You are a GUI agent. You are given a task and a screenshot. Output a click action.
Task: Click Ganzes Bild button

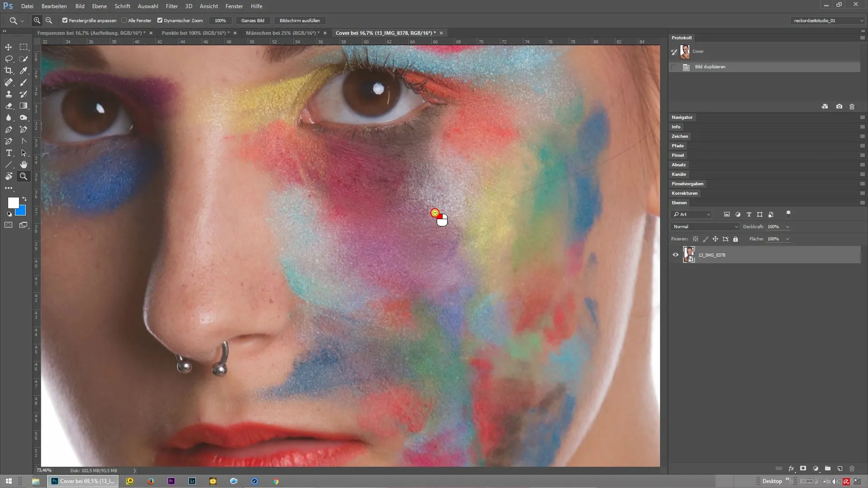253,20
